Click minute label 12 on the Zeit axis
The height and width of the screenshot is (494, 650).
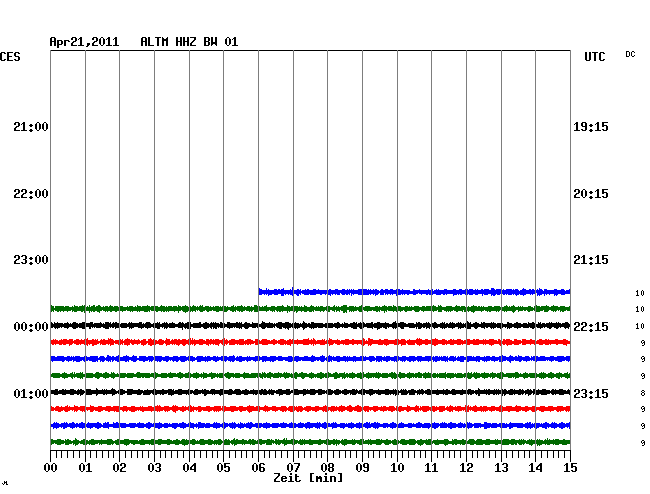[x=466, y=468]
